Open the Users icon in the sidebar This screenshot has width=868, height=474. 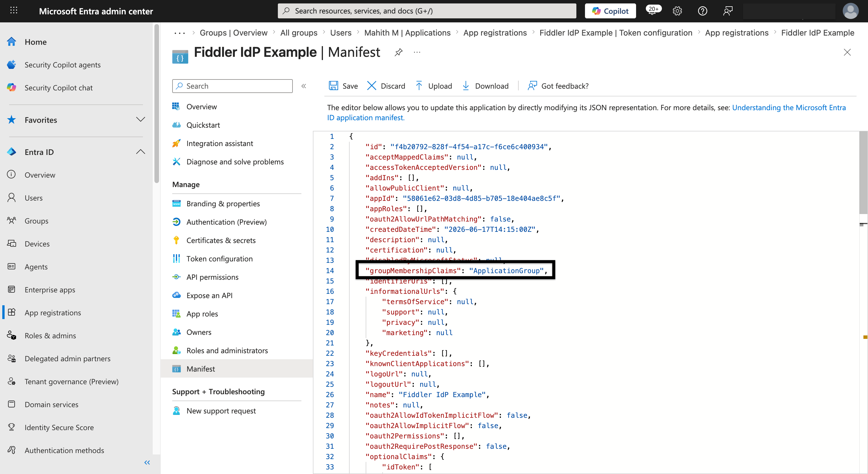point(11,197)
